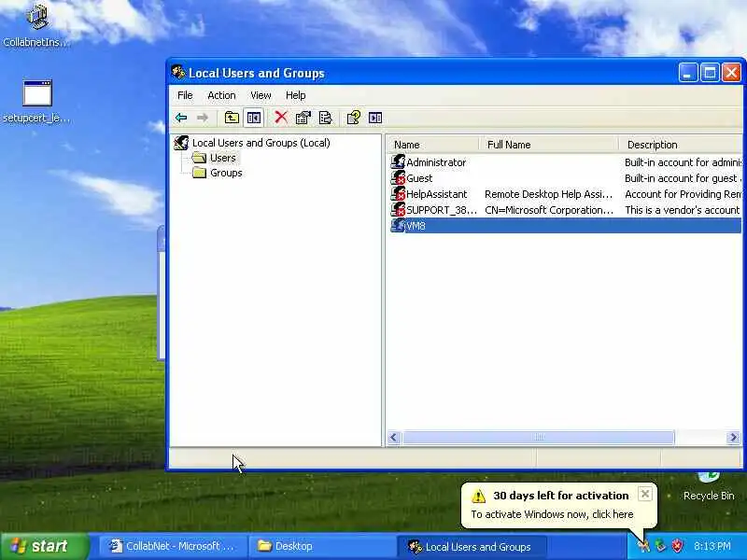
Task: Open the window title bar system icon
Action: pyautogui.click(x=178, y=73)
